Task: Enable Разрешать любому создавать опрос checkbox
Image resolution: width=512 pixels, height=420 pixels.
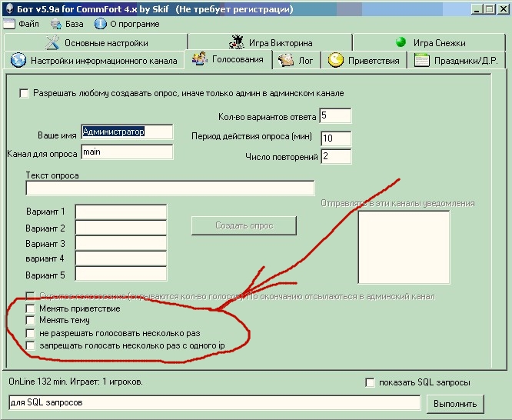Action: (25, 93)
